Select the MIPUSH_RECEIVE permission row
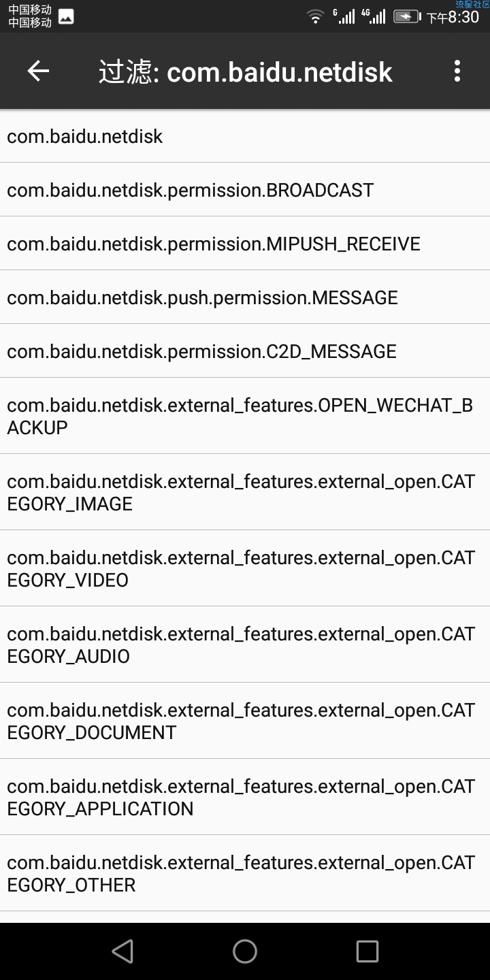The width and height of the screenshot is (490, 980). tap(245, 244)
